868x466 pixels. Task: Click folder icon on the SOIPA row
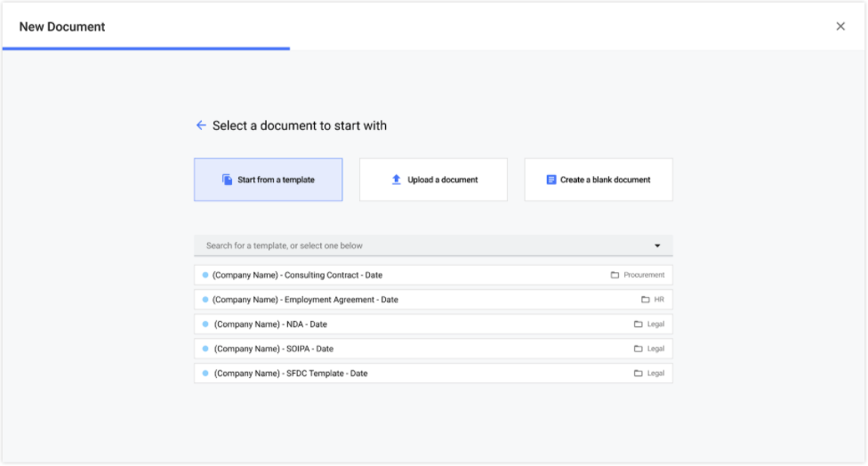click(x=638, y=349)
